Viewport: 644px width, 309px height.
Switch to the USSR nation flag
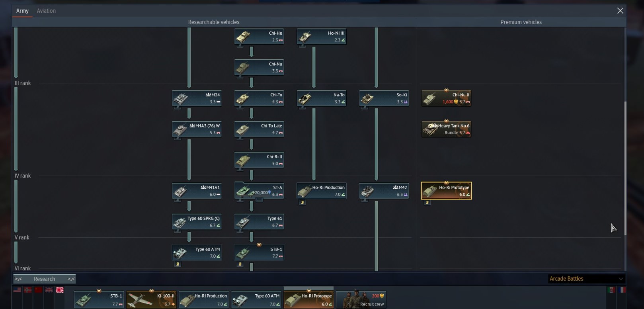point(38,290)
